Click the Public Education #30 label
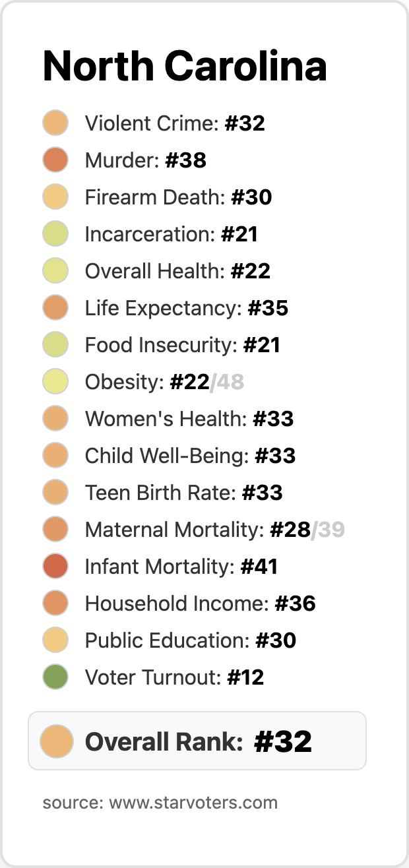The width and height of the screenshot is (409, 868). coord(190,640)
